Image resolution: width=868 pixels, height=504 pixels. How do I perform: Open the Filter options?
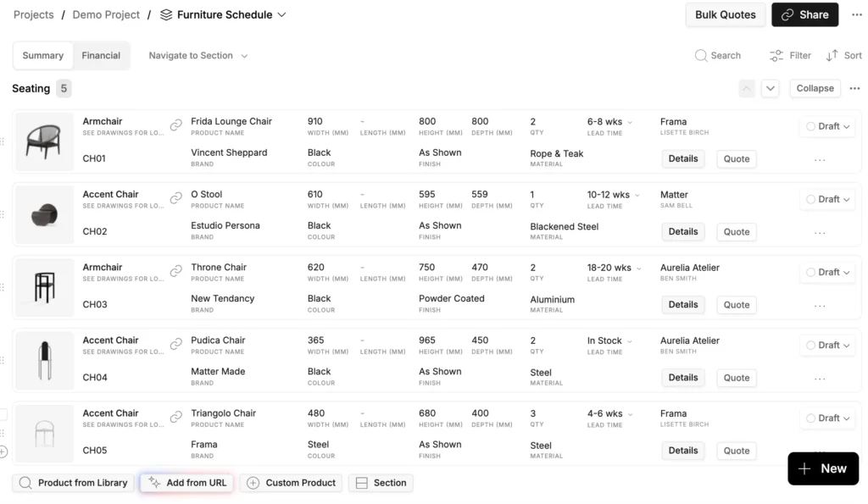click(789, 55)
